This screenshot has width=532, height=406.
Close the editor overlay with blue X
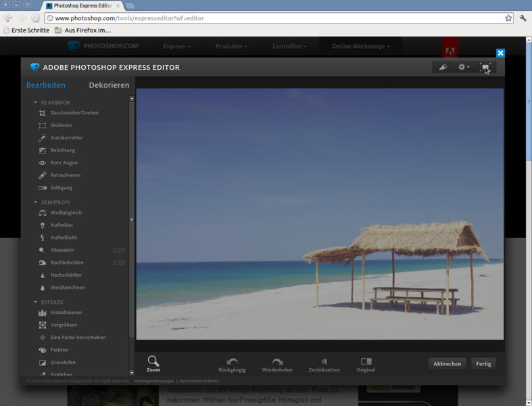[x=500, y=53]
